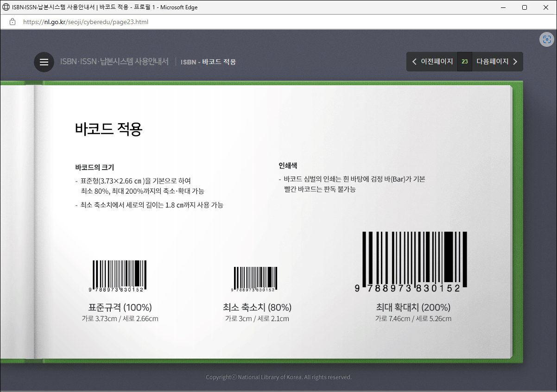This screenshot has width=557, height=392.
Task: Maximize the Edge window
Action: pos(525,7)
